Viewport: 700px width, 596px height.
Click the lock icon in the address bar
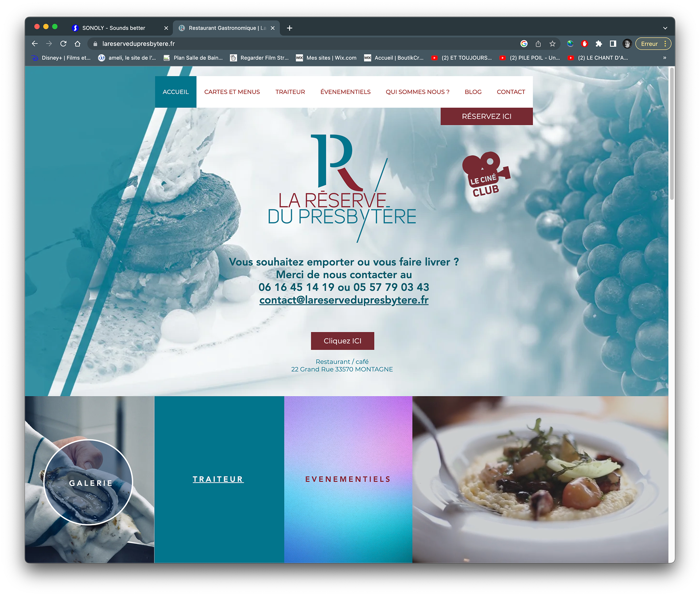[x=96, y=44]
